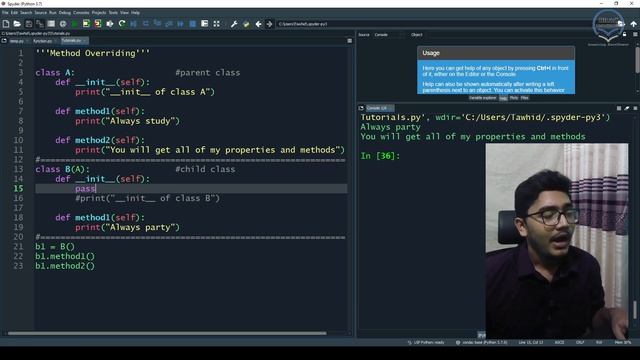Change to parent directory up arrow
This screenshot has width=640, height=360.
pos(633,24)
